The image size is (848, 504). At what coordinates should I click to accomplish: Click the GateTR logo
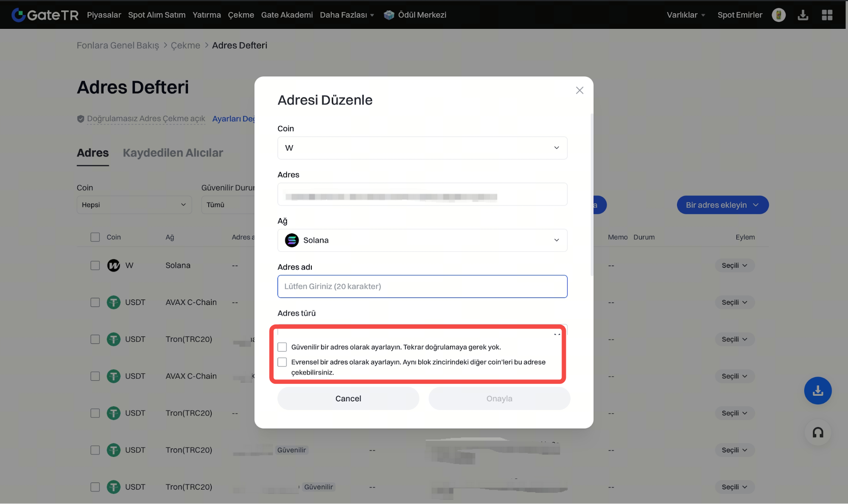pyautogui.click(x=45, y=15)
